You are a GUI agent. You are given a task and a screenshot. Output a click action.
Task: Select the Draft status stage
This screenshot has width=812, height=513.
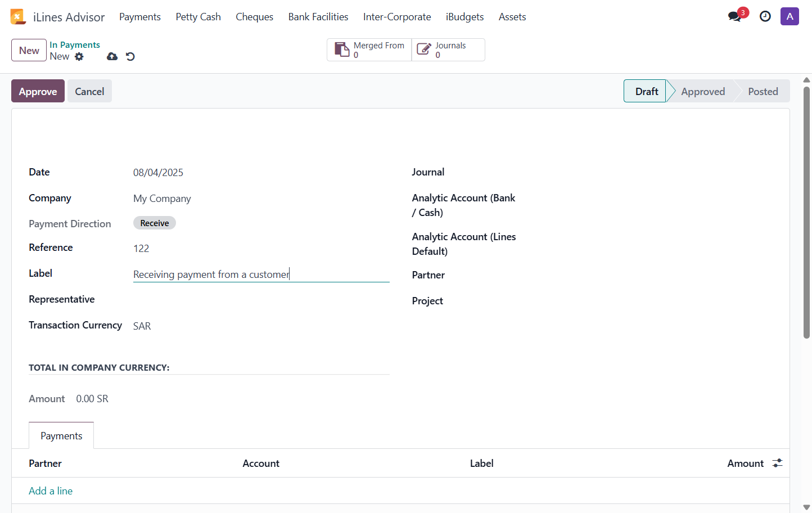tap(646, 91)
